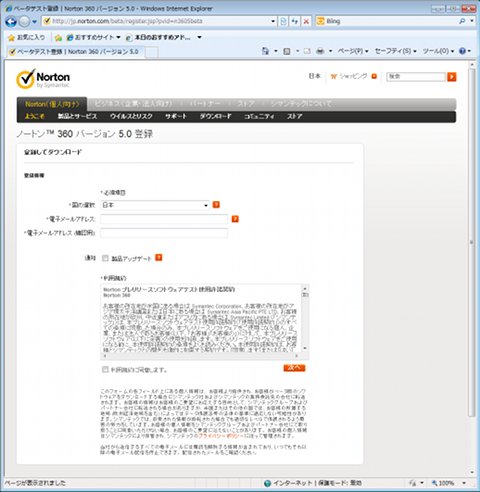Open the ページ(P) menu
Screen dimensions: 480x492
tap(353, 51)
